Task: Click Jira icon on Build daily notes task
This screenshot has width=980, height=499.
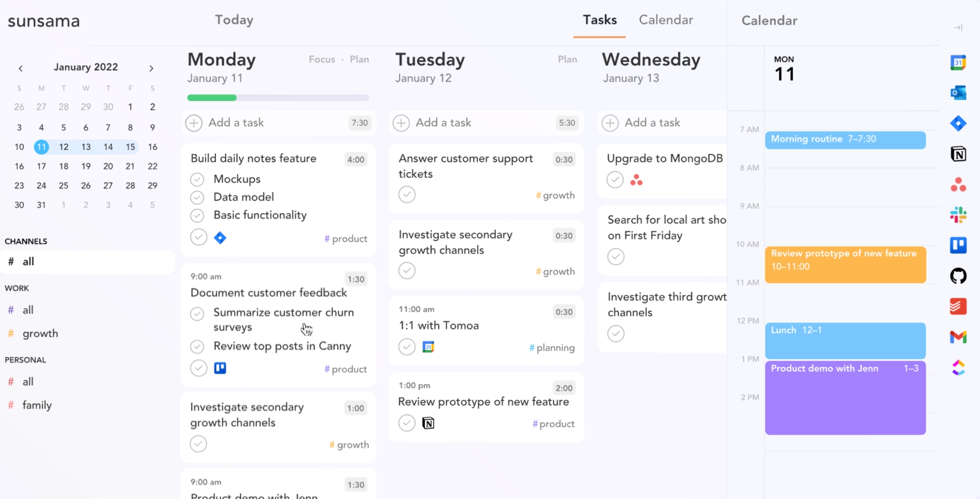Action: click(x=220, y=238)
